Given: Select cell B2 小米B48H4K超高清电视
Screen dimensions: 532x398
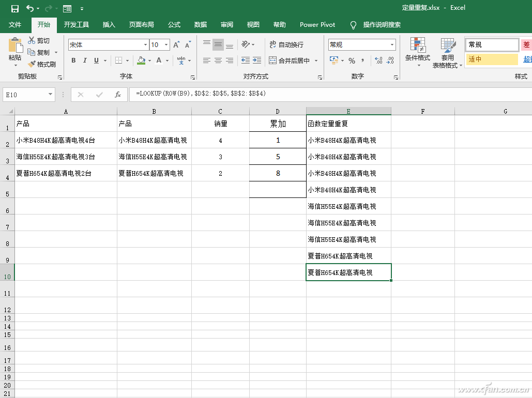Looking at the screenshot, I should pyautogui.click(x=154, y=140).
